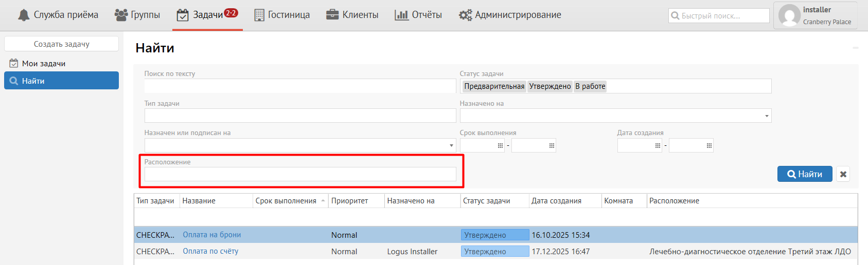Switch to the Задачи tab
This screenshot has width=868, height=265.
207,15
